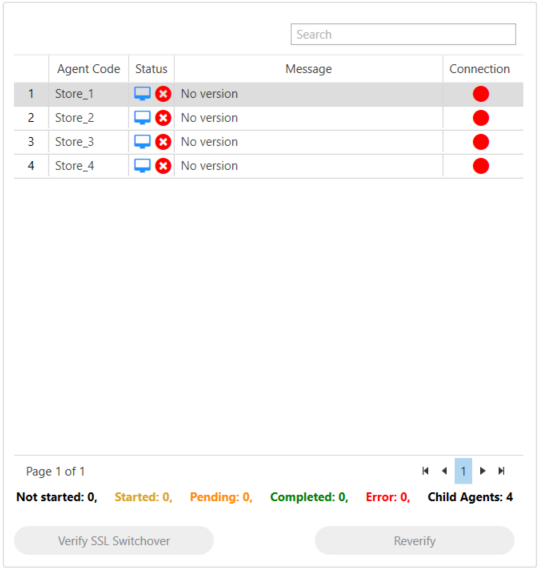Screen dimensions: 541x572
Task: Select the Store_4 agent row
Action: click(268, 166)
